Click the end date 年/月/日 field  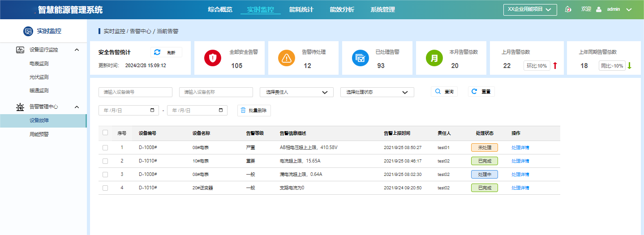click(x=197, y=110)
